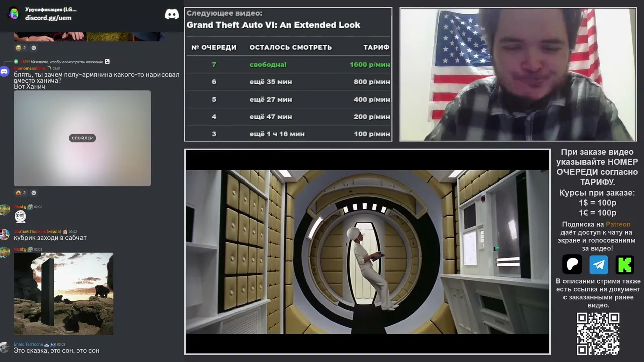Click the orange Patreon word link
The image size is (644, 362).
tap(618, 224)
